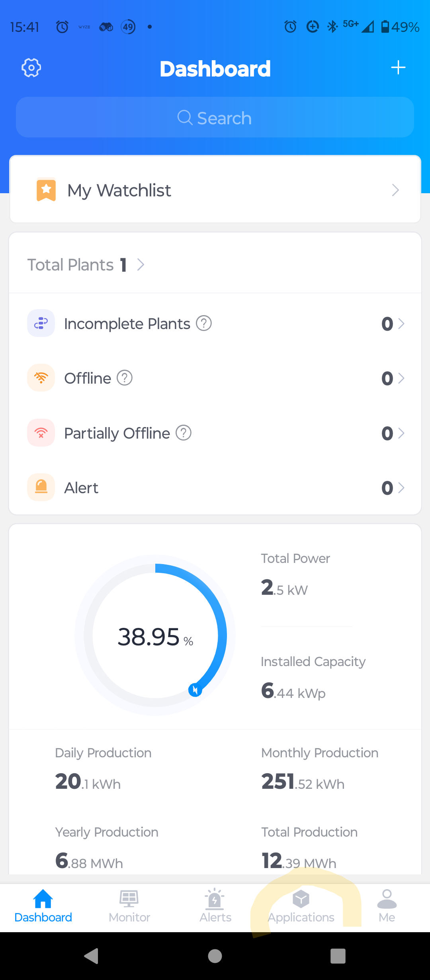Open settings via the gear icon

click(x=31, y=68)
